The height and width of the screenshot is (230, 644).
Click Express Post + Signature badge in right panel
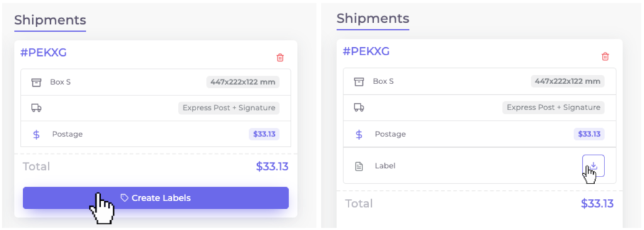[x=553, y=107]
